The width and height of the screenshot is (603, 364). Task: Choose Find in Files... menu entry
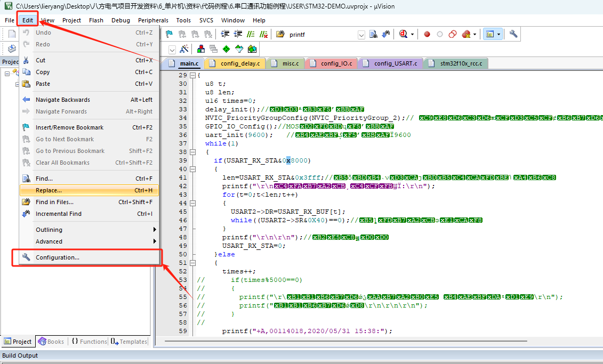point(89,202)
